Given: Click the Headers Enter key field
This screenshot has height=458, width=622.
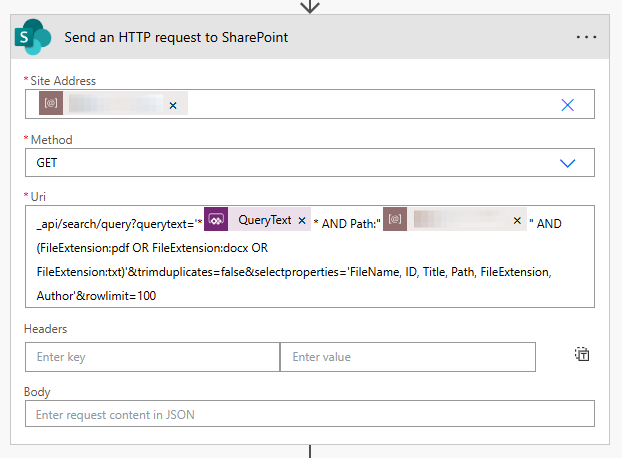Looking at the screenshot, I should point(152,357).
